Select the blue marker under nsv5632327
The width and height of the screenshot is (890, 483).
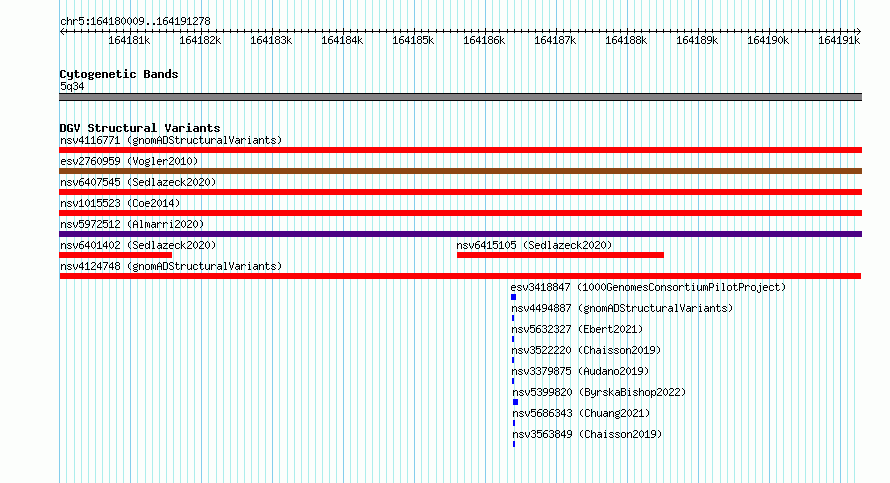[513, 339]
